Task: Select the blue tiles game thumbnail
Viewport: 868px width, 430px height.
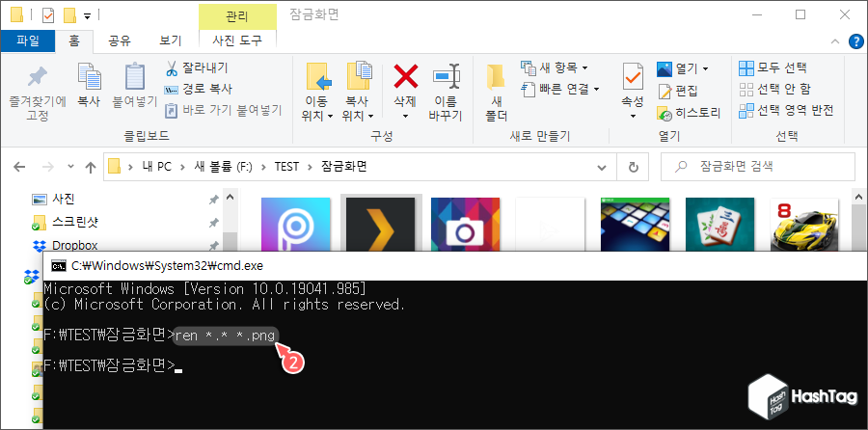Action: 636,225
